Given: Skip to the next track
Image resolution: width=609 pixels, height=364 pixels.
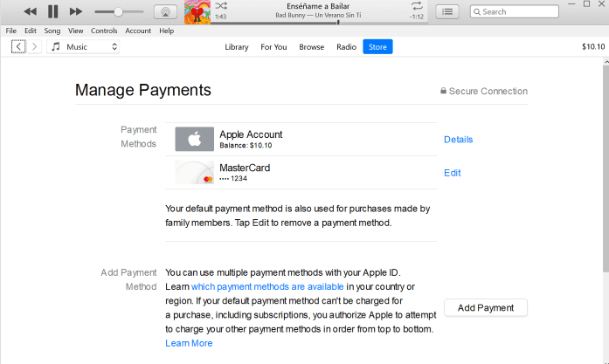Looking at the screenshot, I should tap(76, 11).
